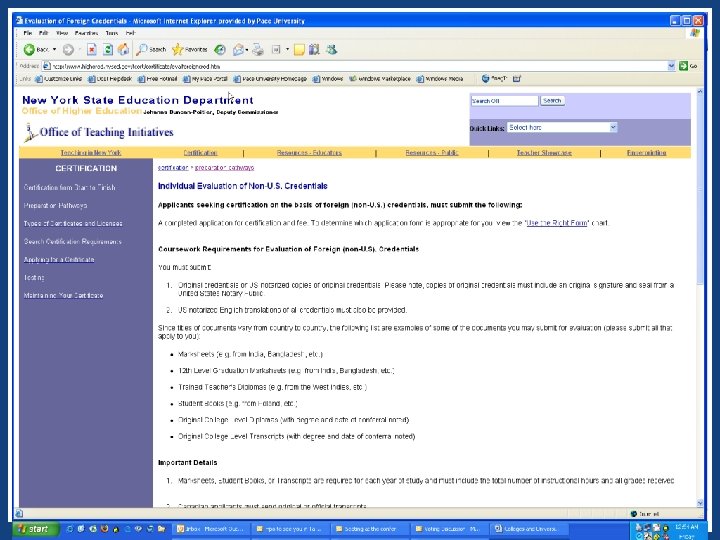The height and width of the screenshot is (540, 720).
Task: Open Customize Links in the Links bar
Action: 59,79
